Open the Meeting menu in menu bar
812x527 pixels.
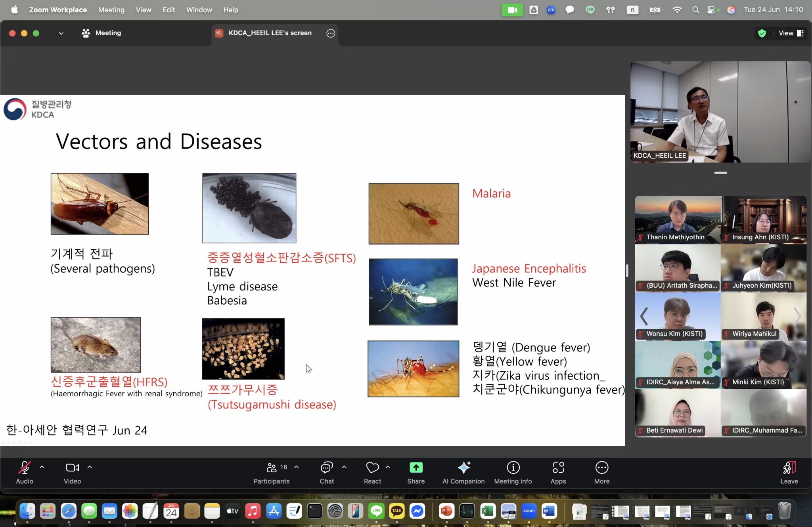[x=111, y=10]
